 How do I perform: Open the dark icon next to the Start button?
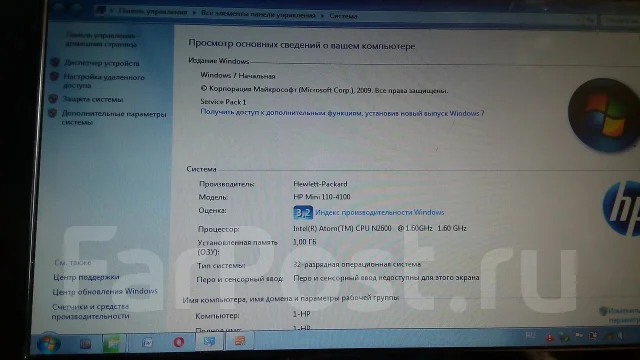tap(85, 344)
